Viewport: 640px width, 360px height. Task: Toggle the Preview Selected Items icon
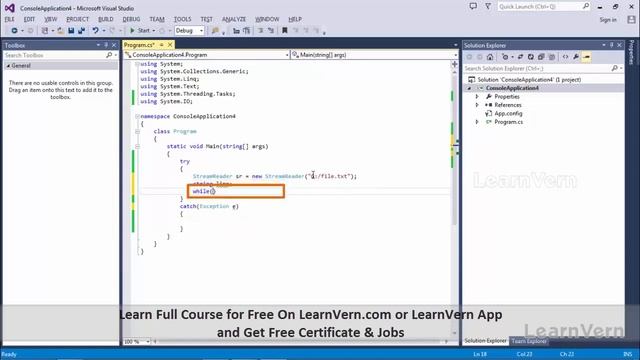click(x=587, y=57)
